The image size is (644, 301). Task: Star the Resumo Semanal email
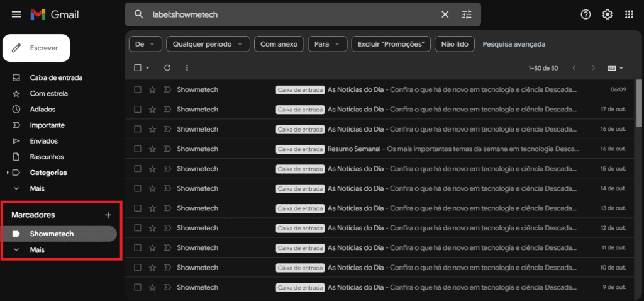pyautogui.click(x=152, y=149)
